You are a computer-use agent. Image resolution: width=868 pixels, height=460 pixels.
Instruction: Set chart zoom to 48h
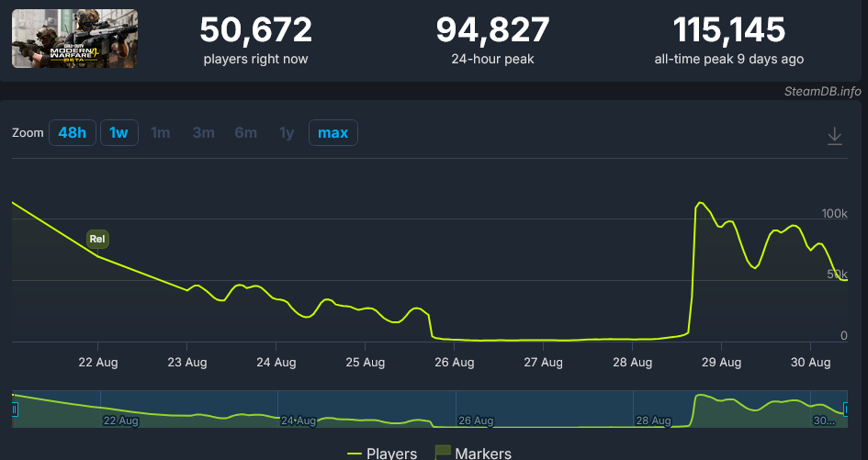click(73, 133)
